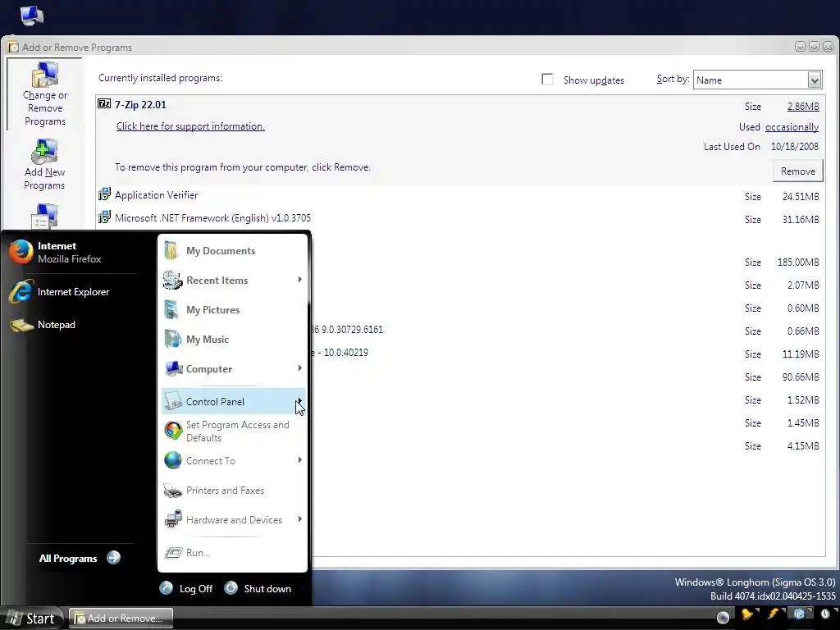840x630 pixels.
Task: Expand the Hardware and Devices submenu arrow
Action: [299, 519]
